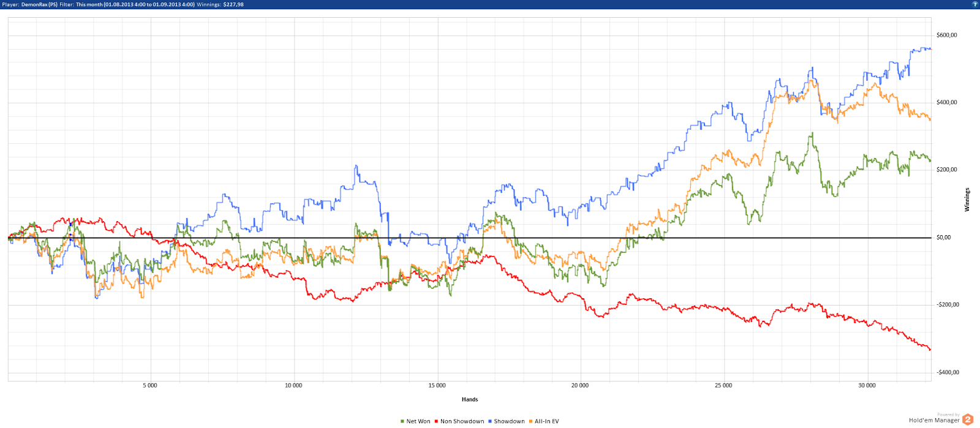The image size is (980, 428).
Task: Toggle the blue Showdown legend marker
Action: click(x=490, y=421)
